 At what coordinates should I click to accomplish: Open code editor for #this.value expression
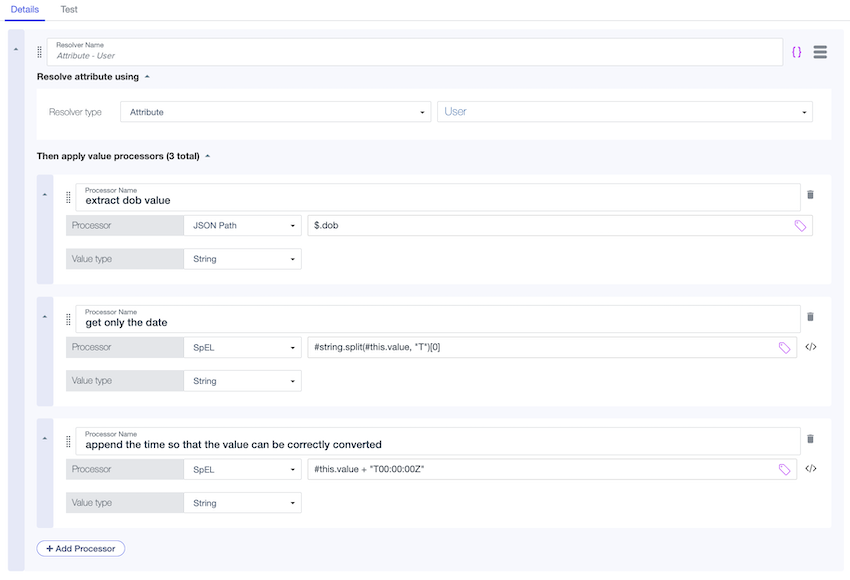click(x=811, y=469)
